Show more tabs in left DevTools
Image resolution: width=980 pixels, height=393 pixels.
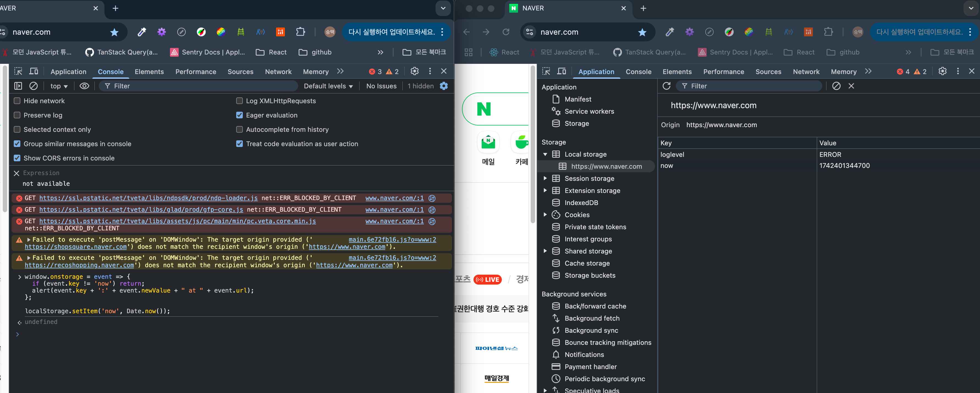340,71
